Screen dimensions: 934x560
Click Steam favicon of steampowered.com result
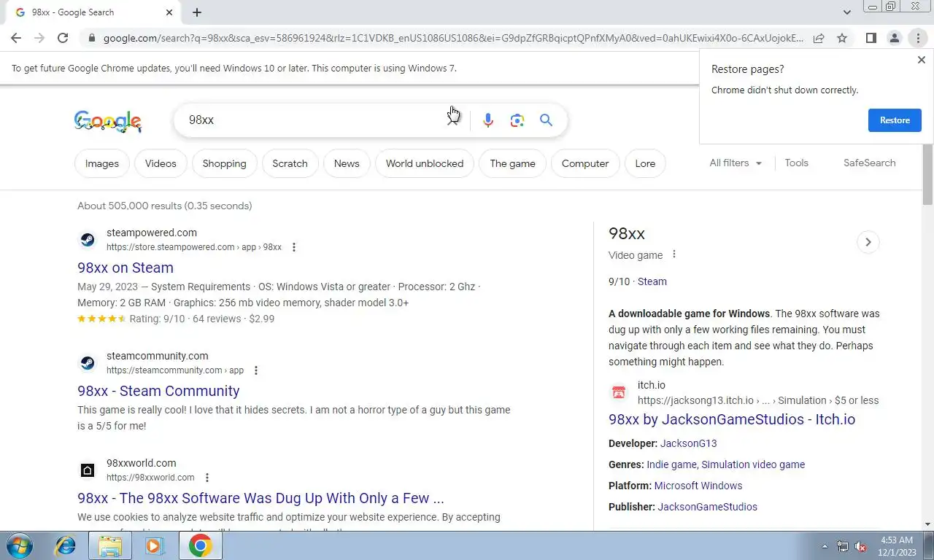87,239
